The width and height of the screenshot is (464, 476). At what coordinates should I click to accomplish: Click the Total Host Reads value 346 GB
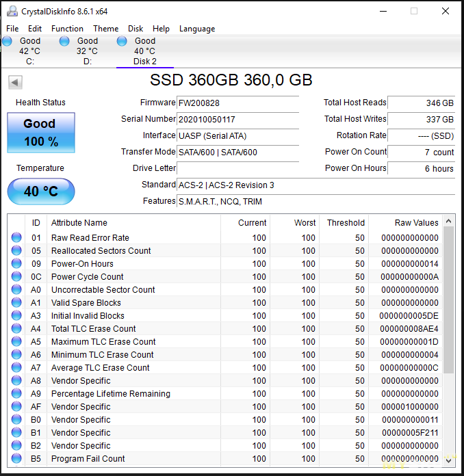421,103
